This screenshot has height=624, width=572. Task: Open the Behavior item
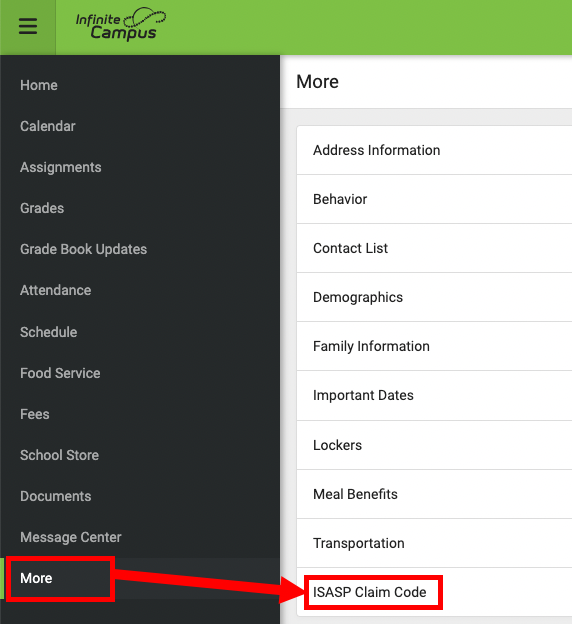434,199
